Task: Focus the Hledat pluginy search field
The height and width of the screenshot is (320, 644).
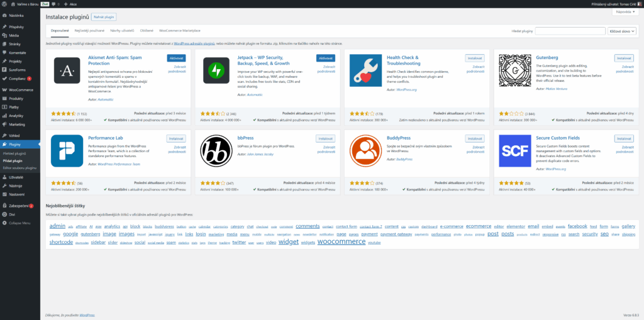Action: point(570,31)
